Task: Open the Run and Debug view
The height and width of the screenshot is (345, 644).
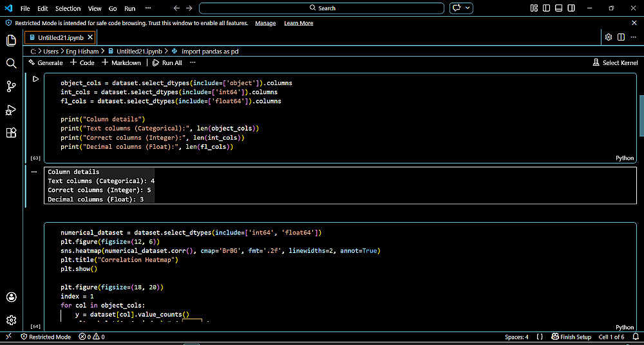Action: coord(11,110)
